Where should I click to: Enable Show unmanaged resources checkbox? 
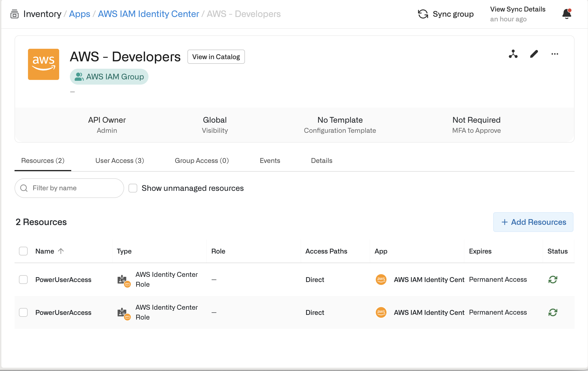pyautogui.click(x=133, y=188)
